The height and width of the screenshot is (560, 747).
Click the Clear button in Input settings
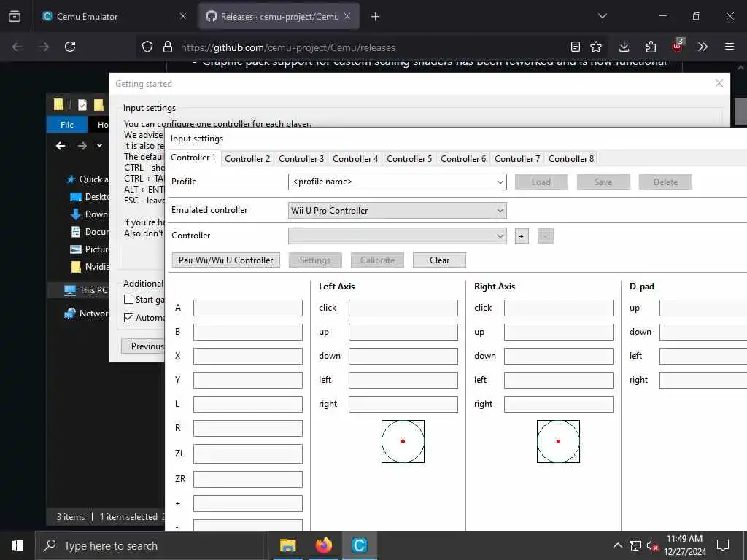pyautogui.click(x=439, y=260)
